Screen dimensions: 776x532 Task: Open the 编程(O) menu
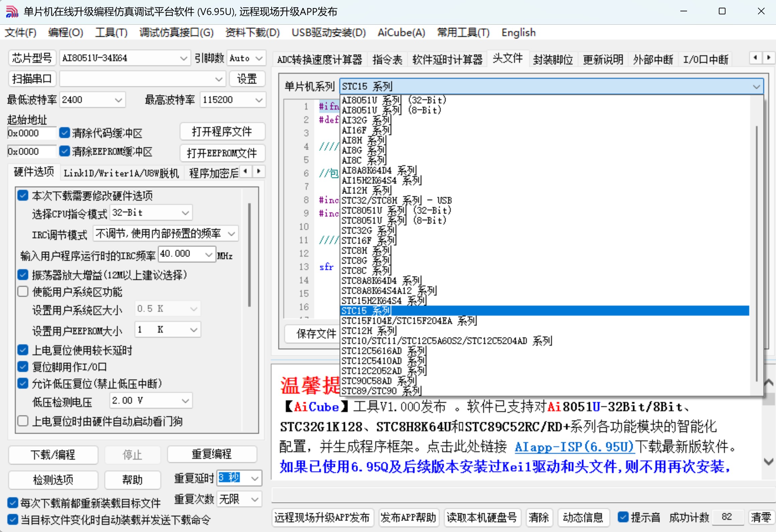click(66, 32)
